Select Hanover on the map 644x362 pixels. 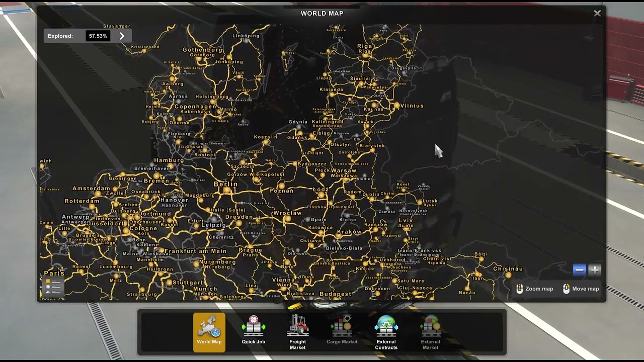click(174, 200)
